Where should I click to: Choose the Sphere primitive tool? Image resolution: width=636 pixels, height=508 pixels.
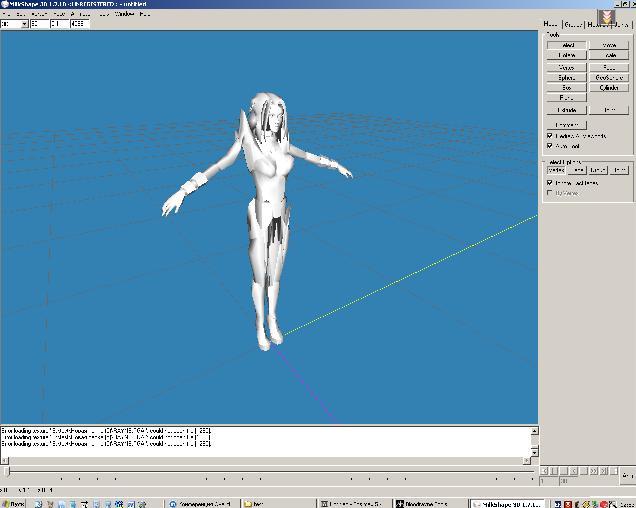567,77
